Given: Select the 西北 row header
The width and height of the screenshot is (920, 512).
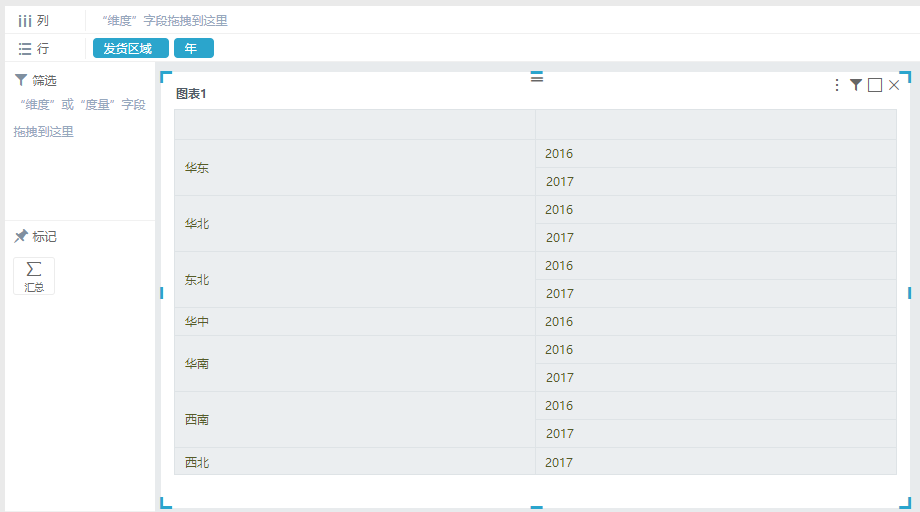Looking at the screenshot, I should click(355, 462).
